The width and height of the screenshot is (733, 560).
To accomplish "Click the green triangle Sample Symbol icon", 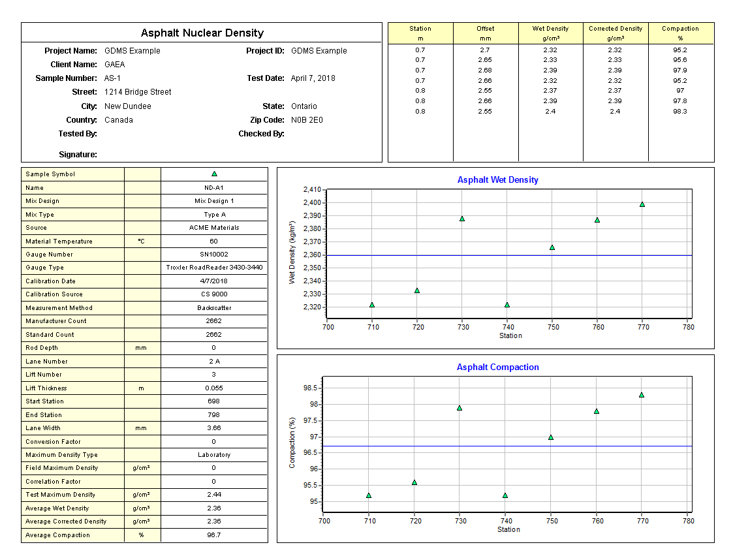I will coord(214,174).
